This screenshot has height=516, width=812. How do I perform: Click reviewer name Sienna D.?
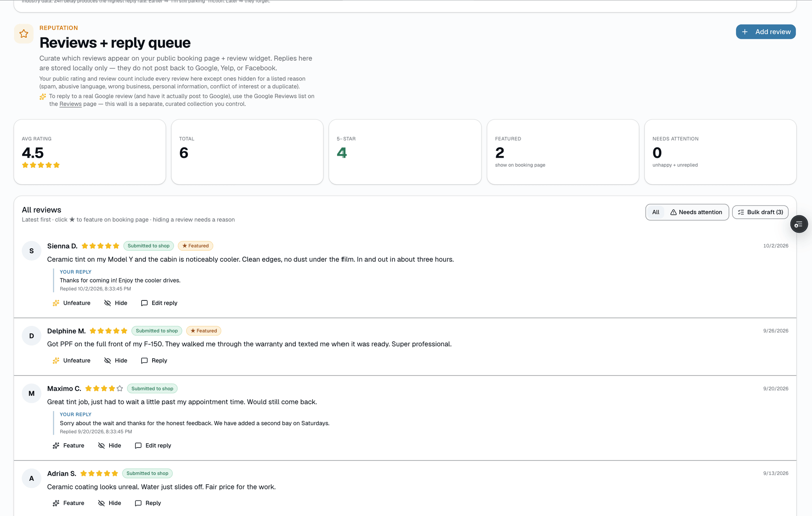click(62, 246)
